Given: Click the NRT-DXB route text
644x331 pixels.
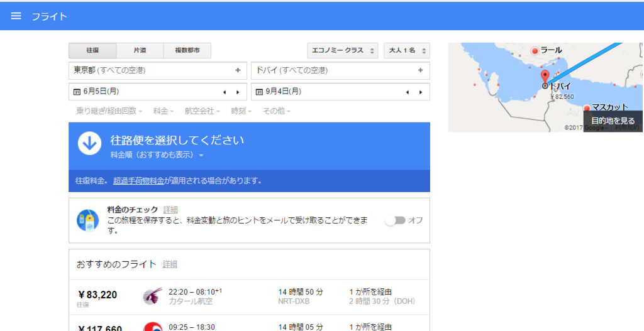Looking at the screenshot, I should click(294, 301).
